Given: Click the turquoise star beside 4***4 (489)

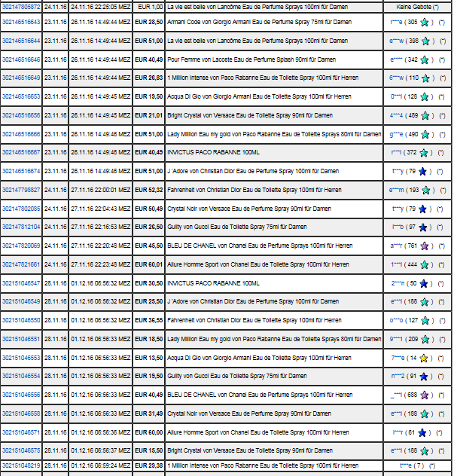Looking at the screenshot, I should point(425,116).
